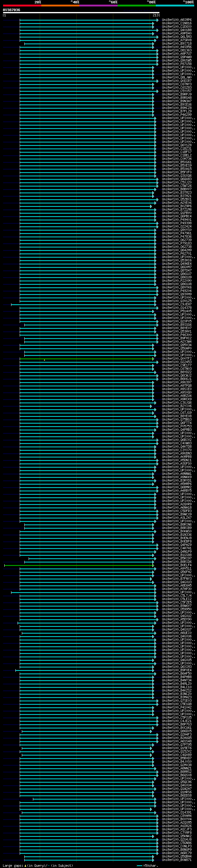Select the UniRef100_O22453 label
The height and width of the screenshot is (868, 197).
pyautogui.click(x=177, y=362)
